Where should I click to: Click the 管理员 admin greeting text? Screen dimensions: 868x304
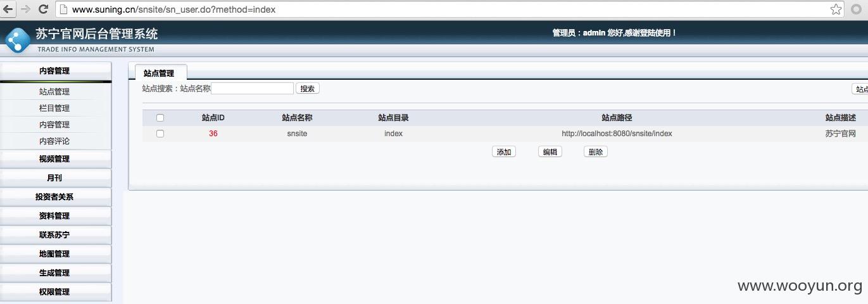pyautogui.click(x=614, y=33)
